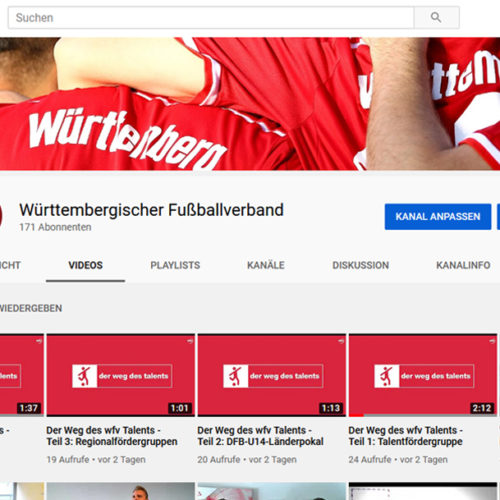Switch to the VIDEOS tab
The height and width of the screenshot is (500, 500).
85,265
